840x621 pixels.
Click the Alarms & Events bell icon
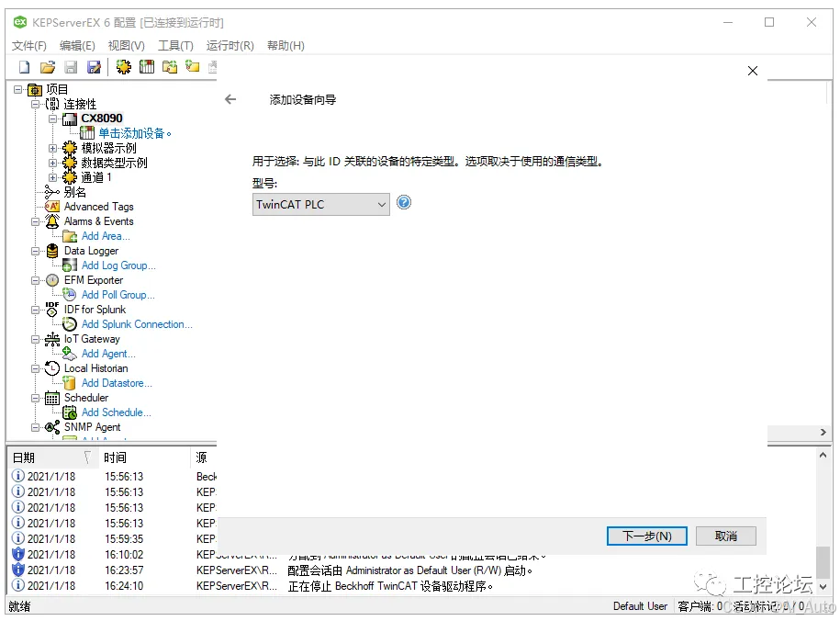[52, 221]
